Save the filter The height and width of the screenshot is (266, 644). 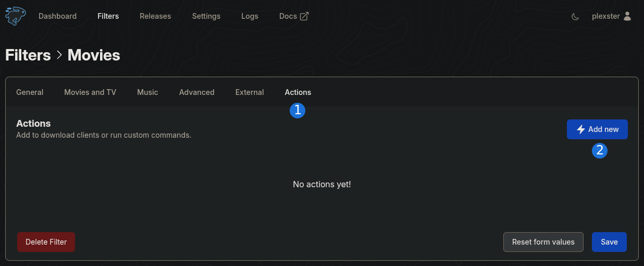coord(609,242)
